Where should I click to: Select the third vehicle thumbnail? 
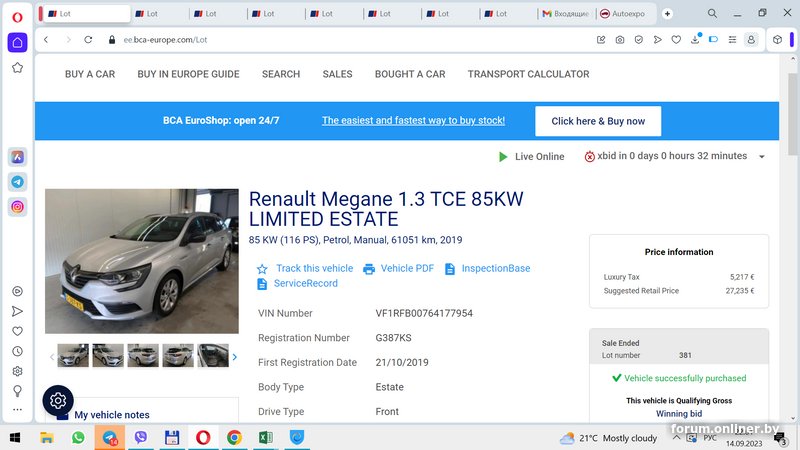[143, 356]
